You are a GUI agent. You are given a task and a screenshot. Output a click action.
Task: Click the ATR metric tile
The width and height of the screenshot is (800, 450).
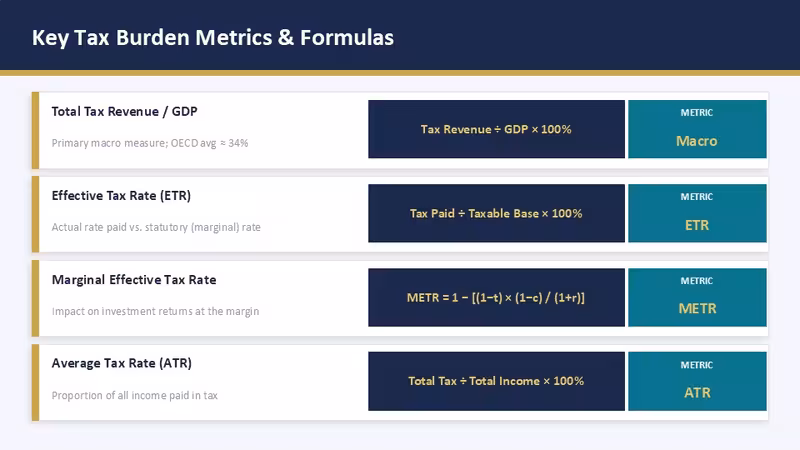(697, 381)
